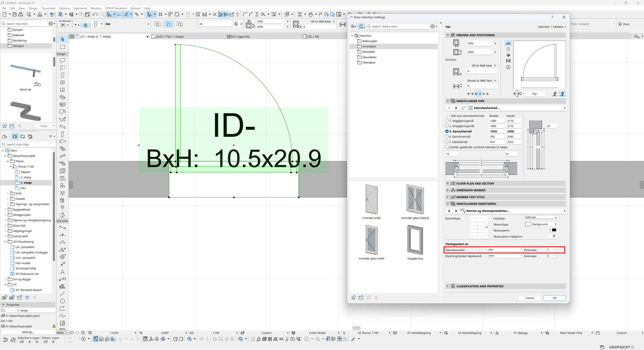Switch to the A3 Liggende tab

click(240, 37)
